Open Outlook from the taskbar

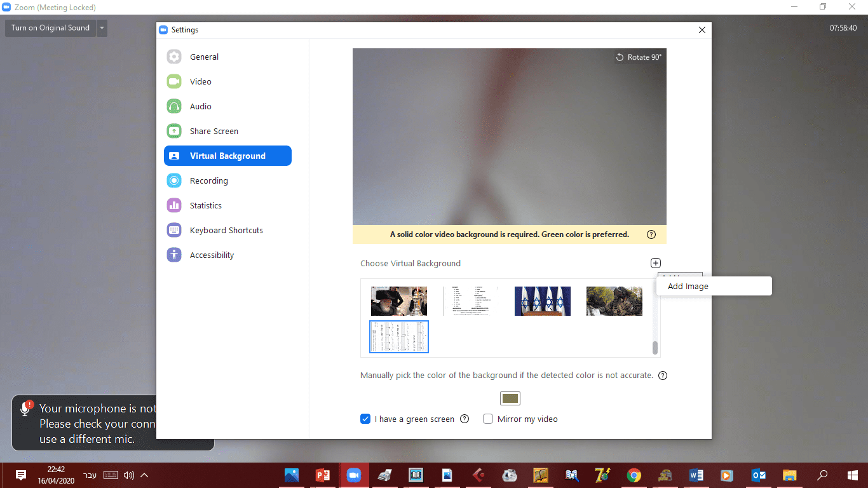click(x=758, y=475)
